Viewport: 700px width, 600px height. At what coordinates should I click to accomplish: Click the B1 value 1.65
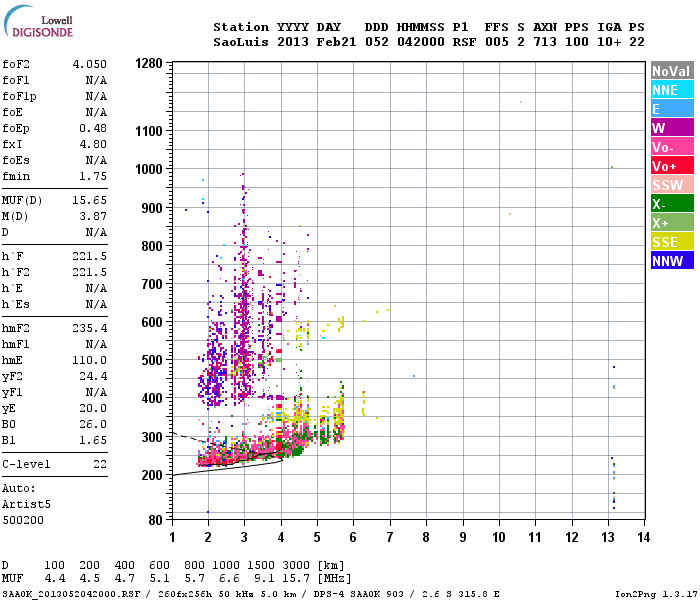(x=93, y=440)
